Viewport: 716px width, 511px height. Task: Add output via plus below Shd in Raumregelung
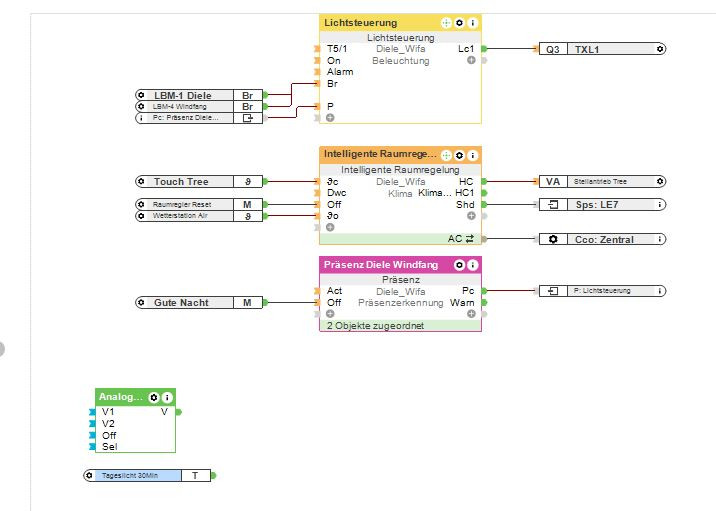coord(471,216)
